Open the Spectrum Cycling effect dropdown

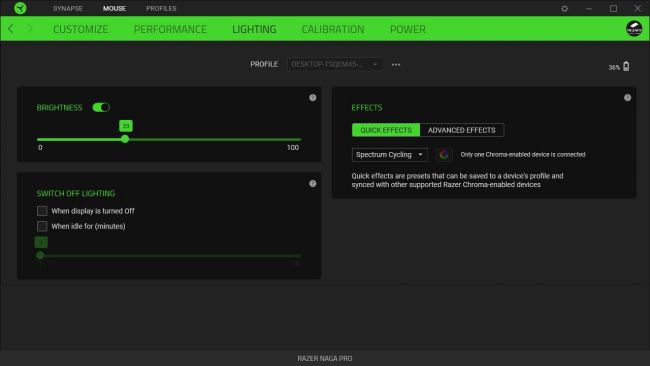coord(389,155)
